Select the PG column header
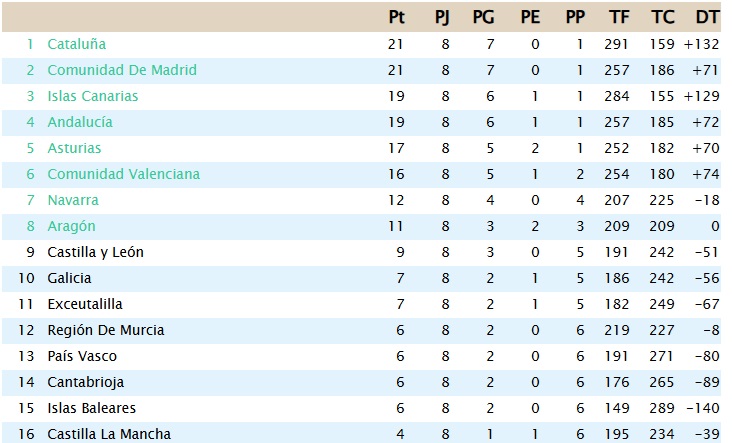The width and height of the screenshot is (732, 443). (x=484, y=17)
